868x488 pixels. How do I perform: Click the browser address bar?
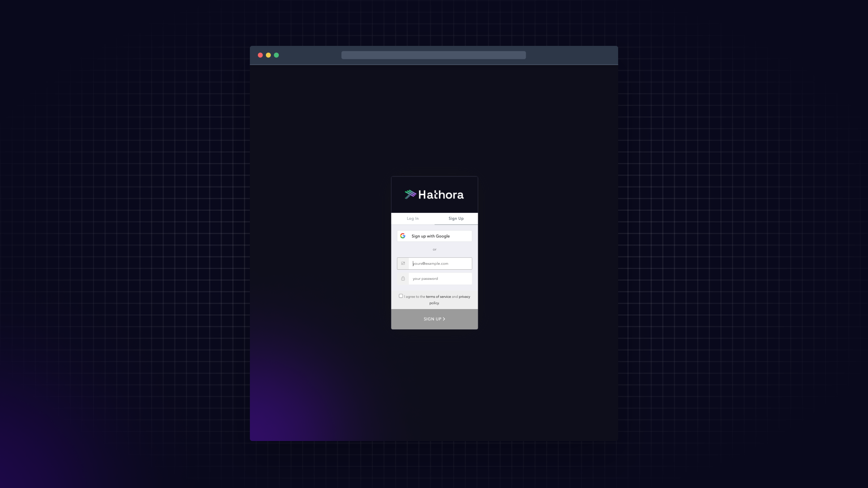pos(434,55)
